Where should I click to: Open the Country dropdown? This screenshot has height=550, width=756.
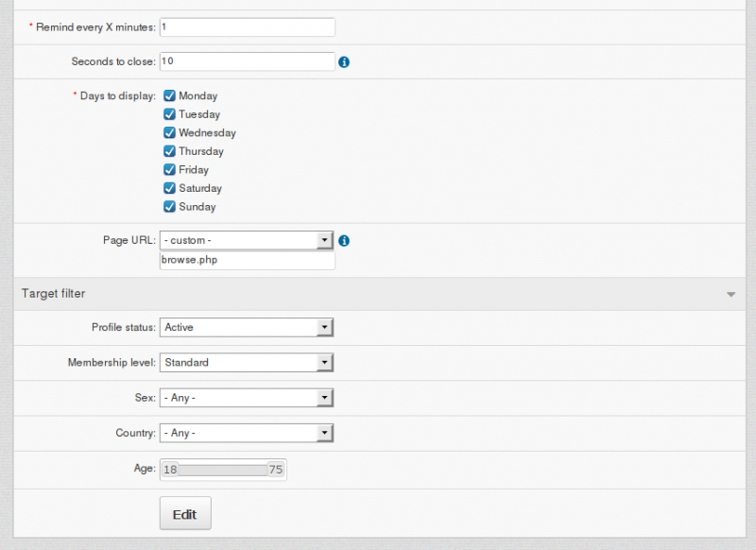click(x=247, y=433)
